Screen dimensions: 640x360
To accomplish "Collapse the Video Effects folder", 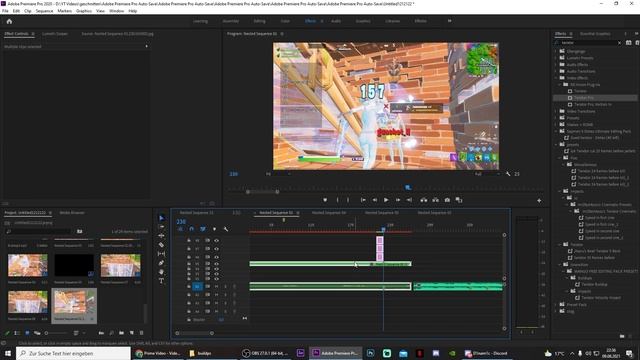I will (556, 78).
